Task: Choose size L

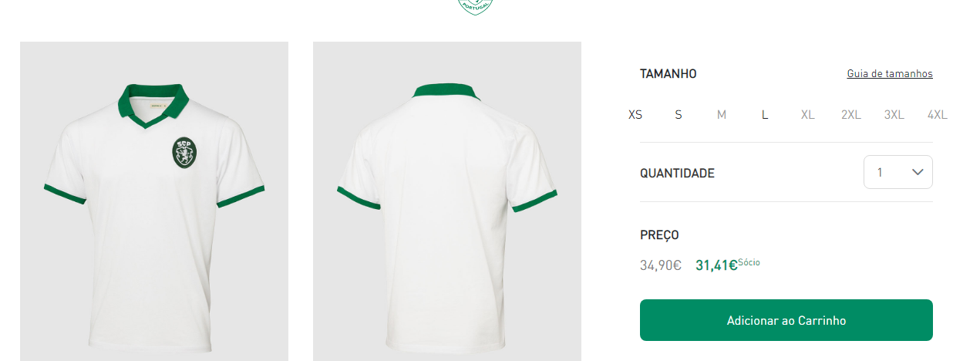Action: click(x=765, y=115)
